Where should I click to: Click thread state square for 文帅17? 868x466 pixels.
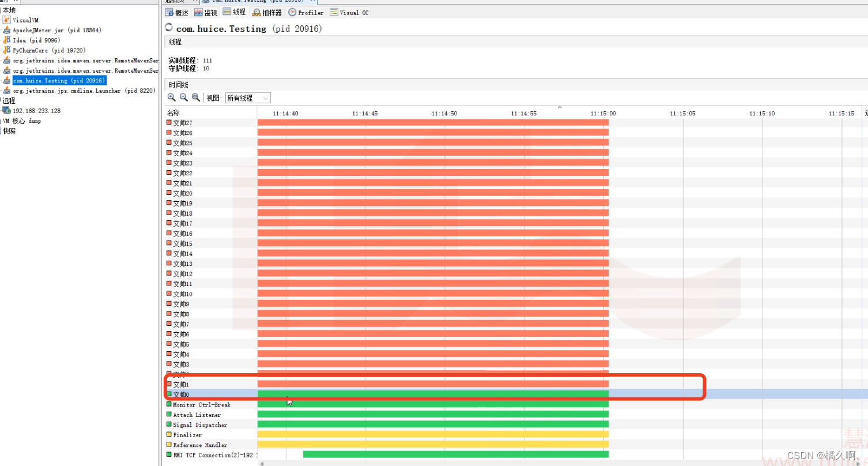coord(169,223)
